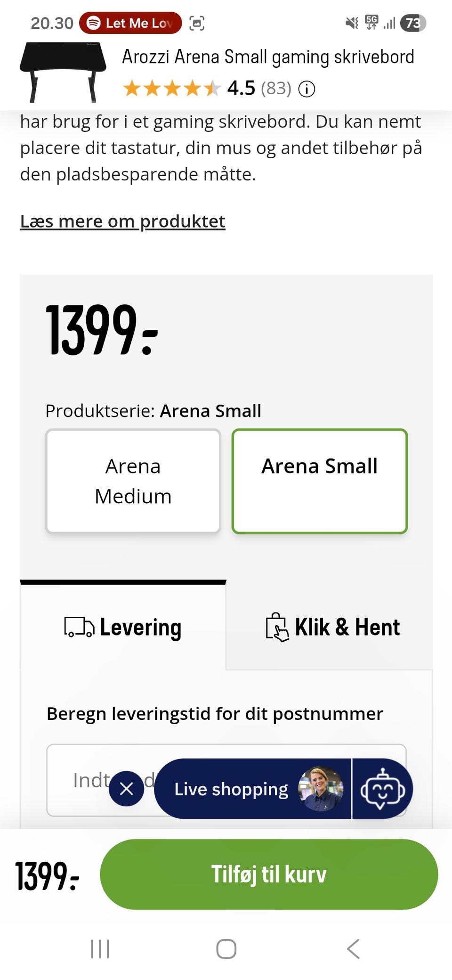
Task: Tap the Arozzi desk product thumbnail
Action: tap(63, 72)
